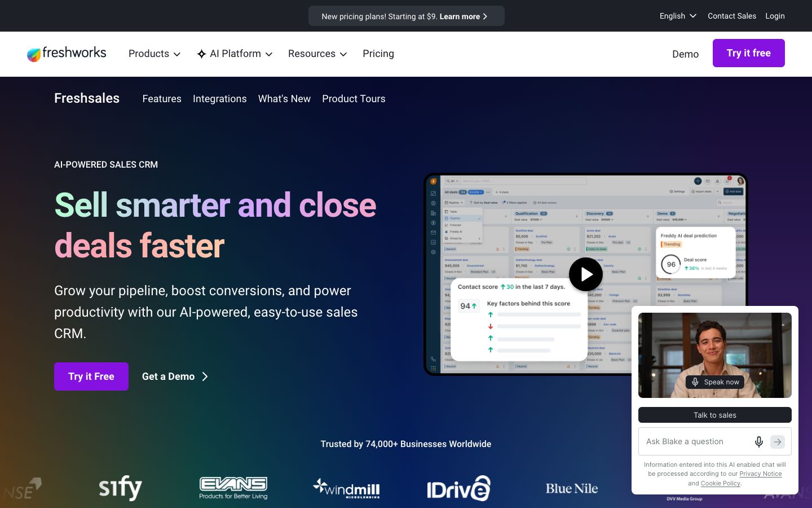Click the Talk to sales button
Screen dimensions: 812x508
pos(715,415)
